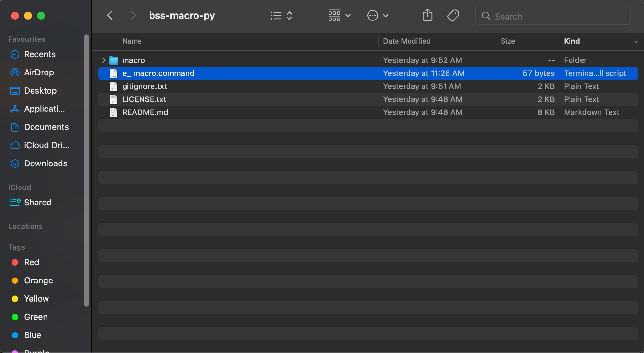This screenshot has height=353, width=644.
Task: Open the ellipsis action menu
Action: pyautogui.click(x=377, y=16)
